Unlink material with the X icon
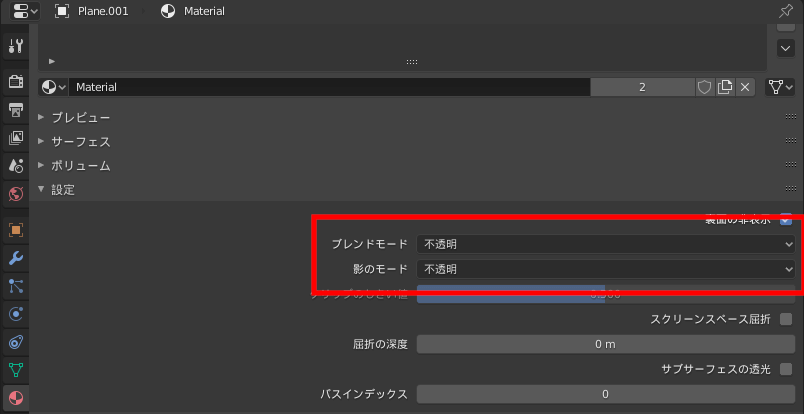The height and width of the screenshot is (414, 804). [745, 87]
